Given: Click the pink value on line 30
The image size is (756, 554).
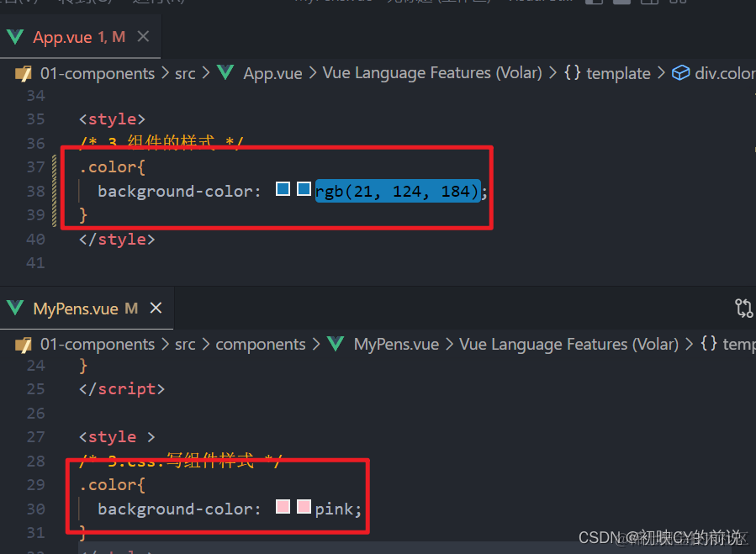Looking at the screenshot, I should [334, 509].
